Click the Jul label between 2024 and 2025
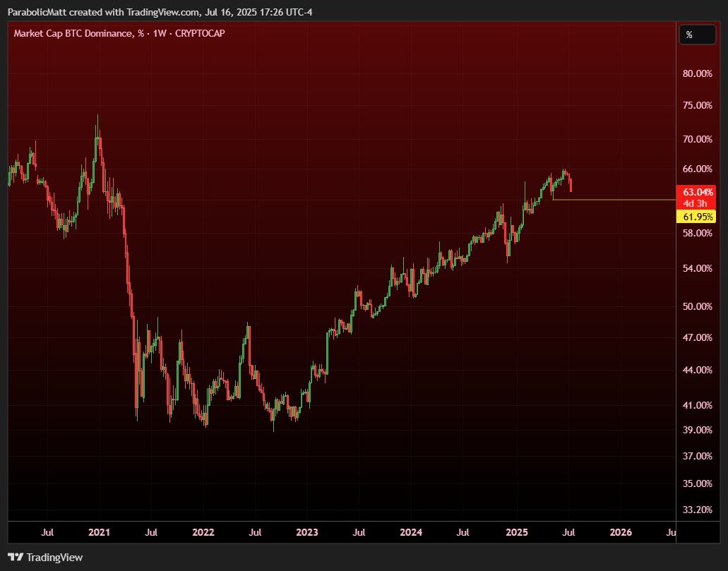This screenshot has height=571, width=728. pos(463,532)
